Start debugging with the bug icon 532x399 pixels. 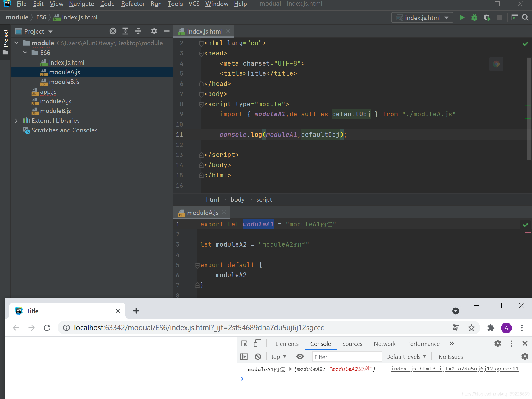[474, 18]
